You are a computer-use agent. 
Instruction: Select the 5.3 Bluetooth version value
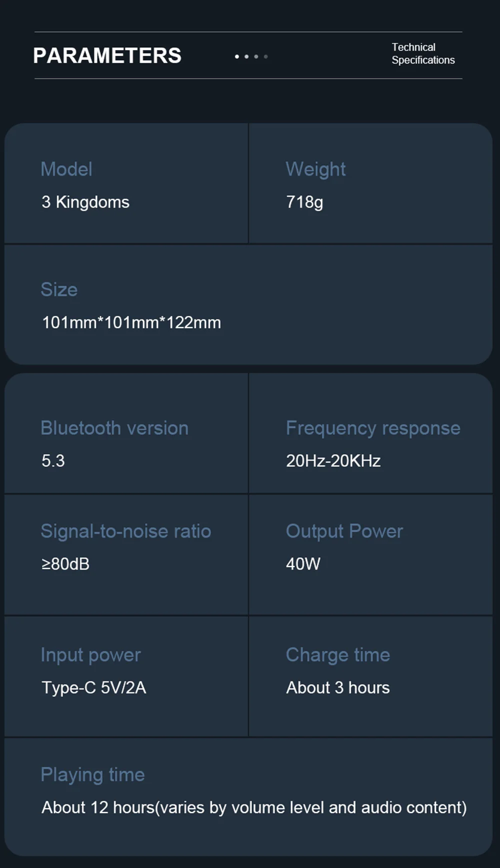click(x=53, y=460)
